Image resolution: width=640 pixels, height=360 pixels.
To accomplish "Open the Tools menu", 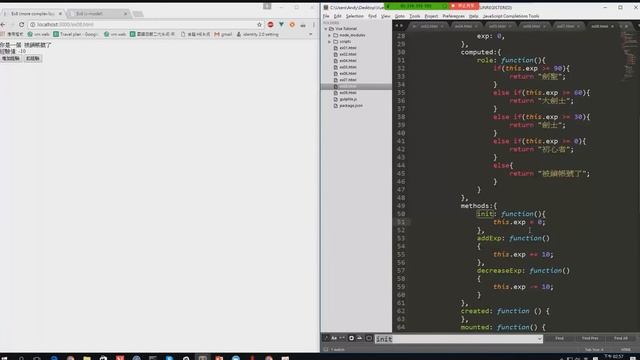I will (x=414, y=16).
